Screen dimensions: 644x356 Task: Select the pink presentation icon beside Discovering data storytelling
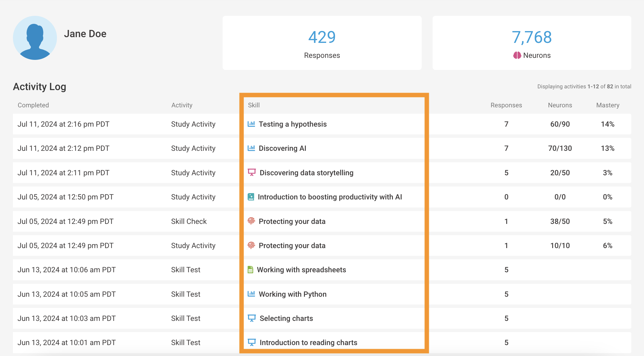[x=251, y=172]
